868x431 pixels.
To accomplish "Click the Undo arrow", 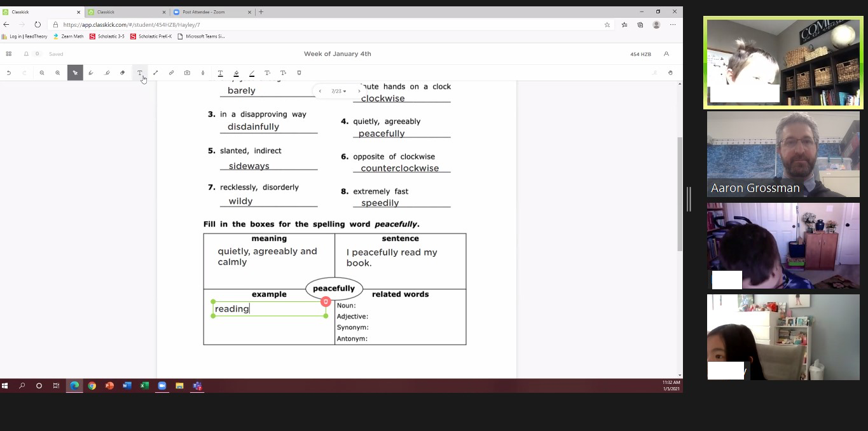I will coord(9,73).
